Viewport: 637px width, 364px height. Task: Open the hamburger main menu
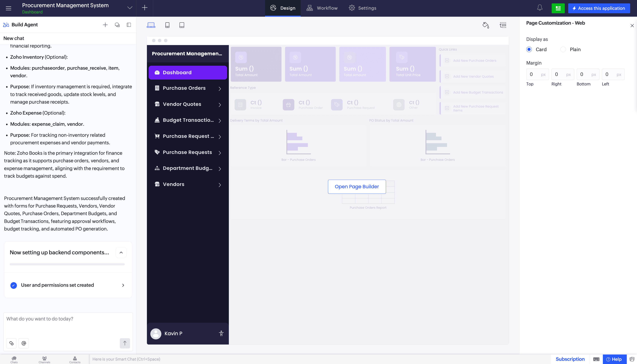(x=9, y=8)
